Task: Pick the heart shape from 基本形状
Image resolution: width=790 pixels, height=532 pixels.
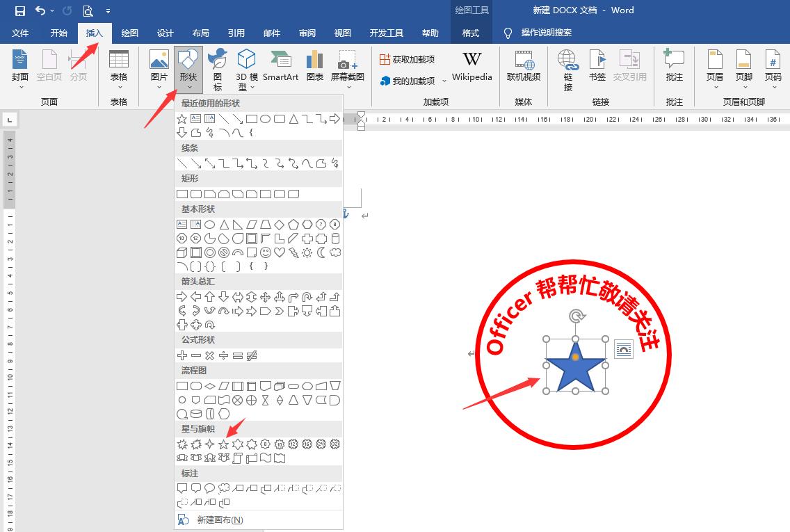Action: (278, 252)
